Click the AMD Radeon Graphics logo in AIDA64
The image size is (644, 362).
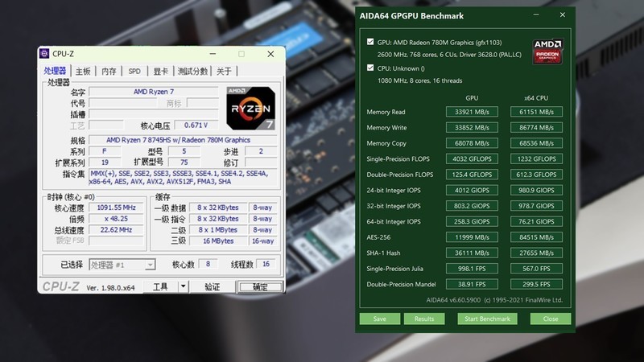548,51
